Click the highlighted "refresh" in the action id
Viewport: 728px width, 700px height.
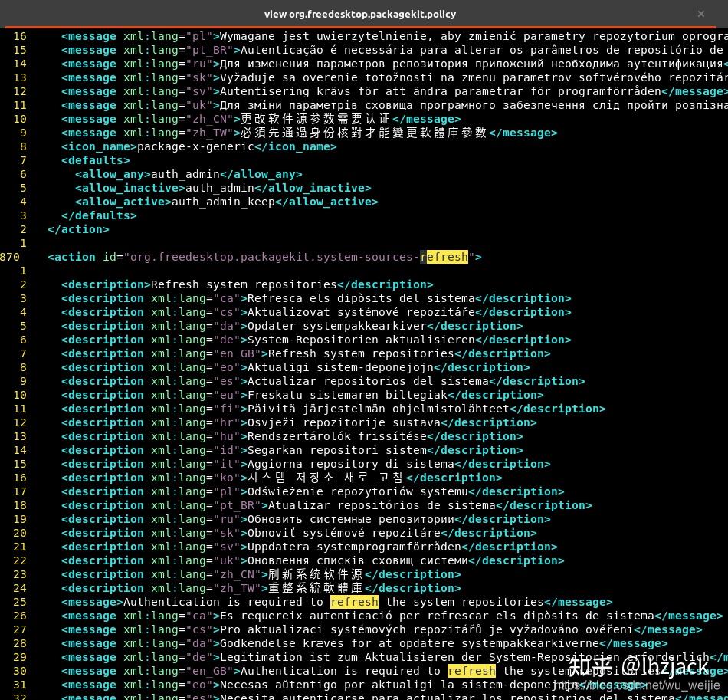point(444,257)
